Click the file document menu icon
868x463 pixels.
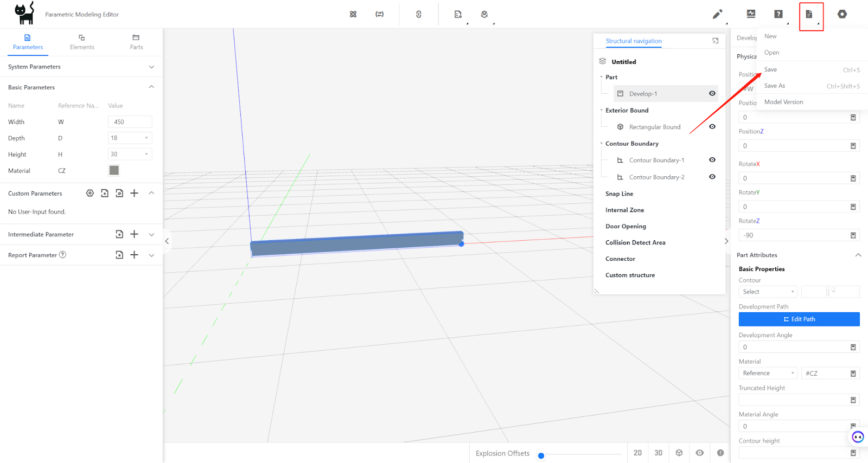tap(809, 15)
